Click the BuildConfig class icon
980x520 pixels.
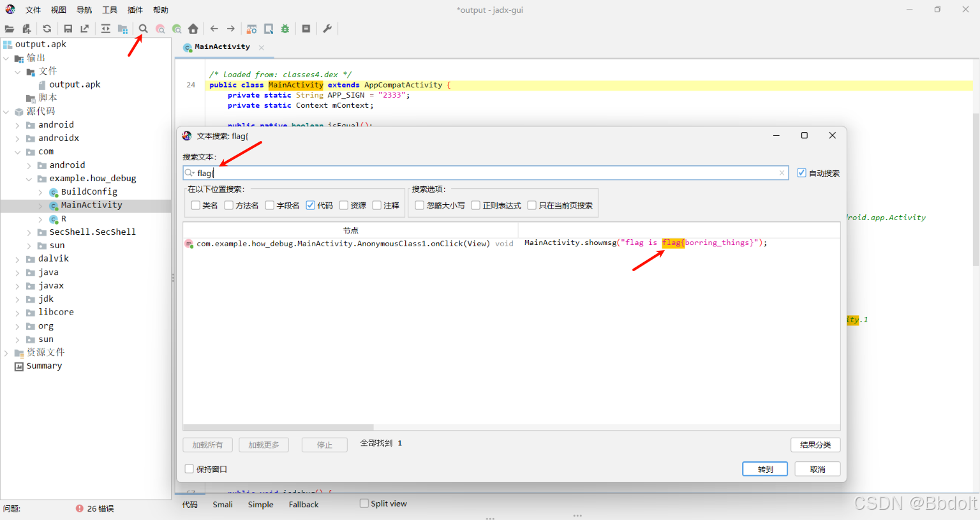click(54, 192)
